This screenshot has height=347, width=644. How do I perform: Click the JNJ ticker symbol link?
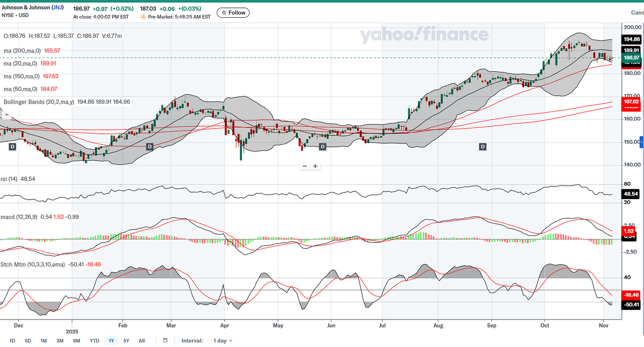pyautogui.click(x=58, y=8)
